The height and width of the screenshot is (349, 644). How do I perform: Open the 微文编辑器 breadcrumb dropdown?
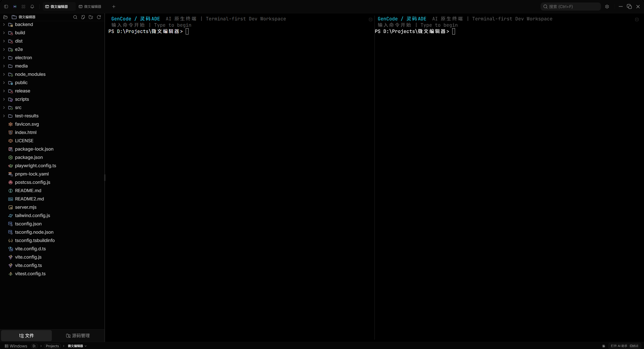[77, 346]
